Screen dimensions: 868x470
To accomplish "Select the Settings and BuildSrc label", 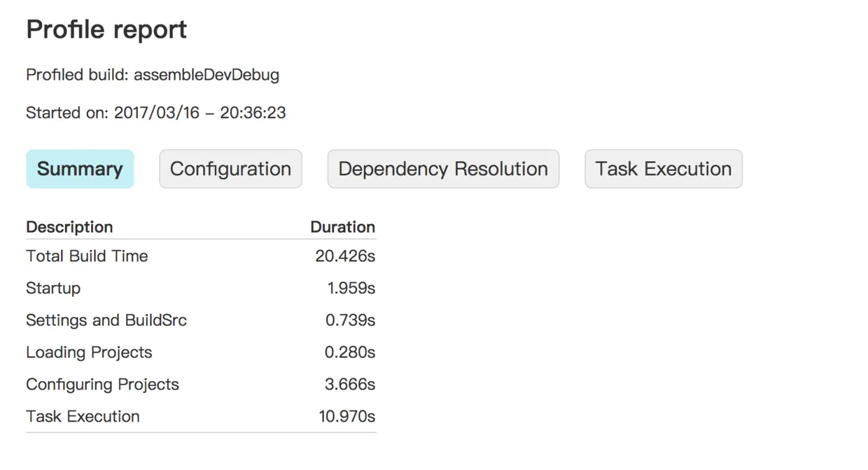I will pos(106,321).
